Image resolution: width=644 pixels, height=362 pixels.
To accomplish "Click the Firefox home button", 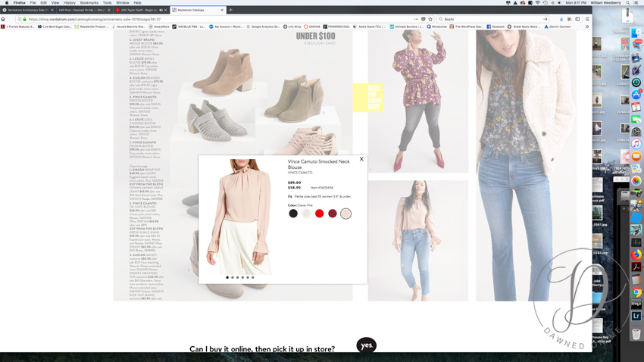I will point(3,19).
